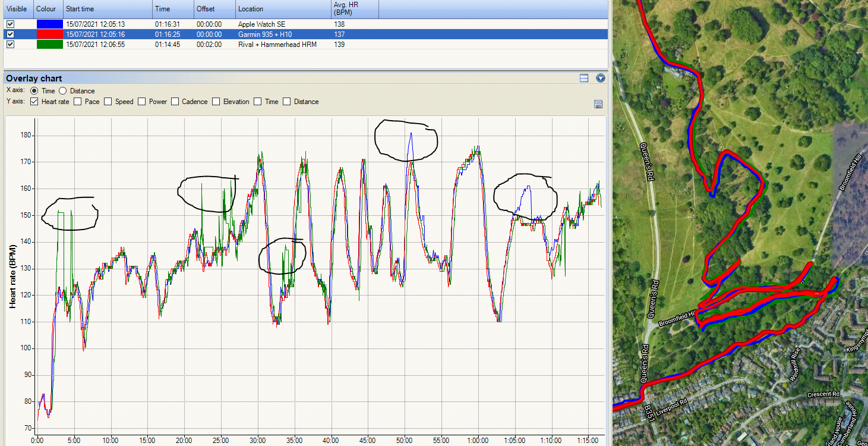Uncheck the Heart rate Y axis checkbox

pyautogui.click(x=34, y=102)
